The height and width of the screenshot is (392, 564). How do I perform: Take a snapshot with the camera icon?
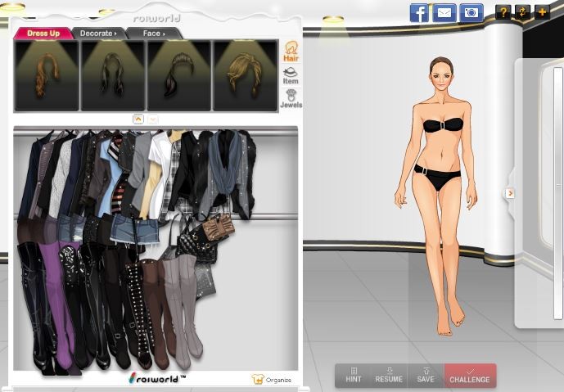tap(471, 12)
